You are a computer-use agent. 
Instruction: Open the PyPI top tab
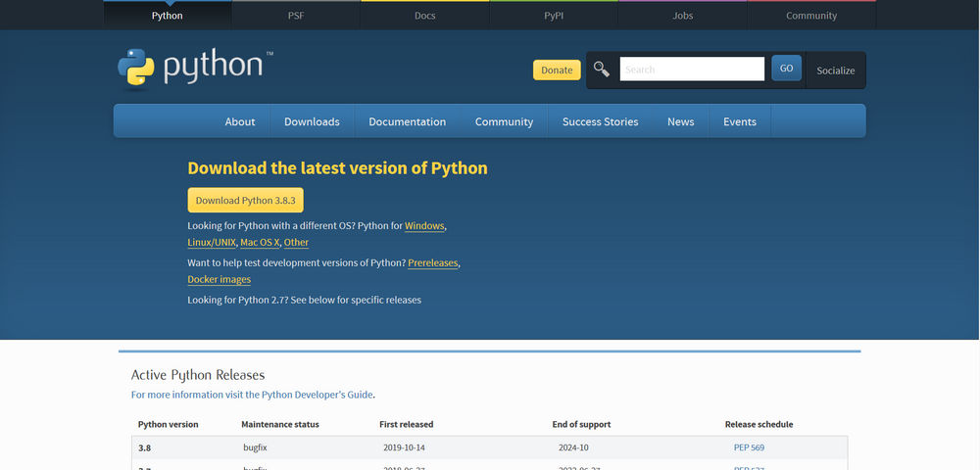point(554,16)
